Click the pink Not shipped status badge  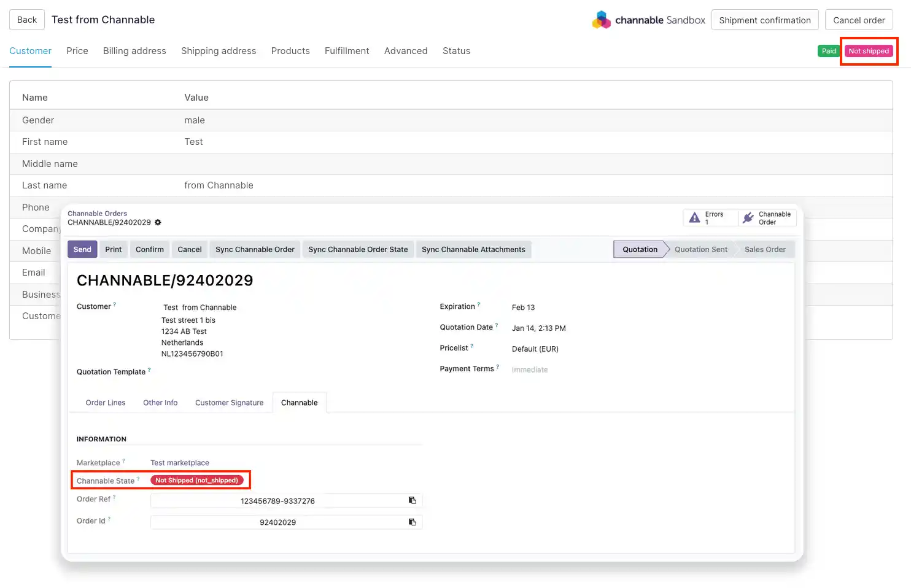click(868, 51)
